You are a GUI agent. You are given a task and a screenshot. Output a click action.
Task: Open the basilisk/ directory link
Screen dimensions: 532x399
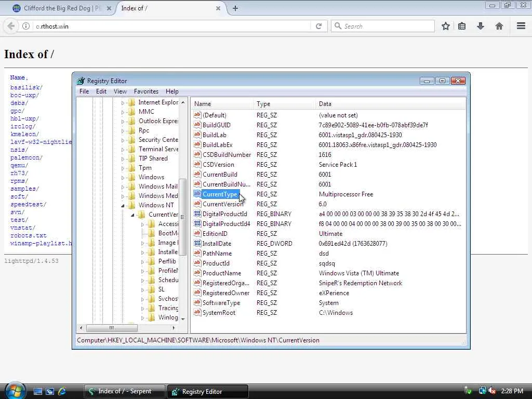(x=26, y=87)
